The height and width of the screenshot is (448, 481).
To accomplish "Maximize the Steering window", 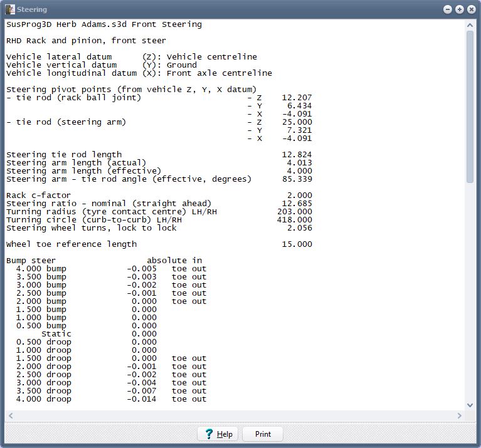I will pos(459,9).
